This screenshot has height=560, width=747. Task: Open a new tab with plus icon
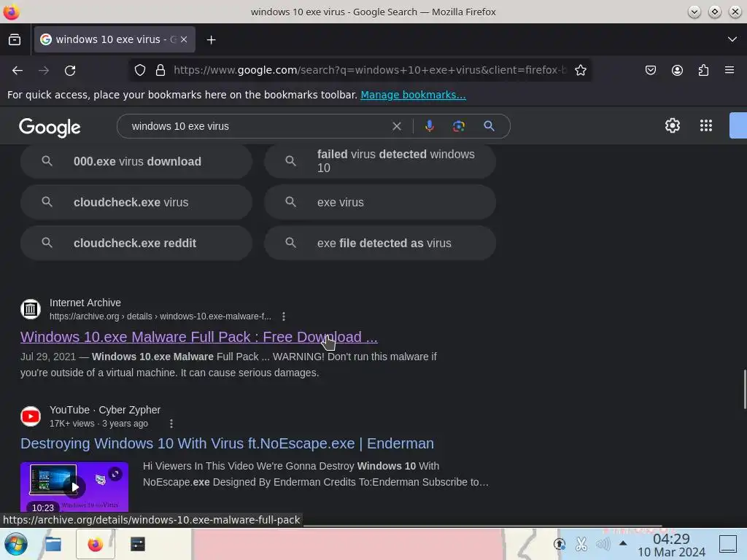pyautogui.click(x=211, y=40)
